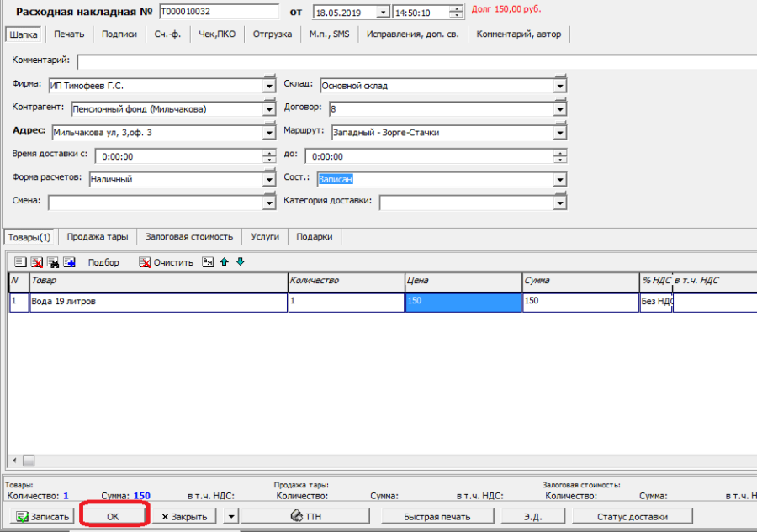Switch to the Печать tab
Viewport: 757px width, 532px height.
tap(69, 34)
